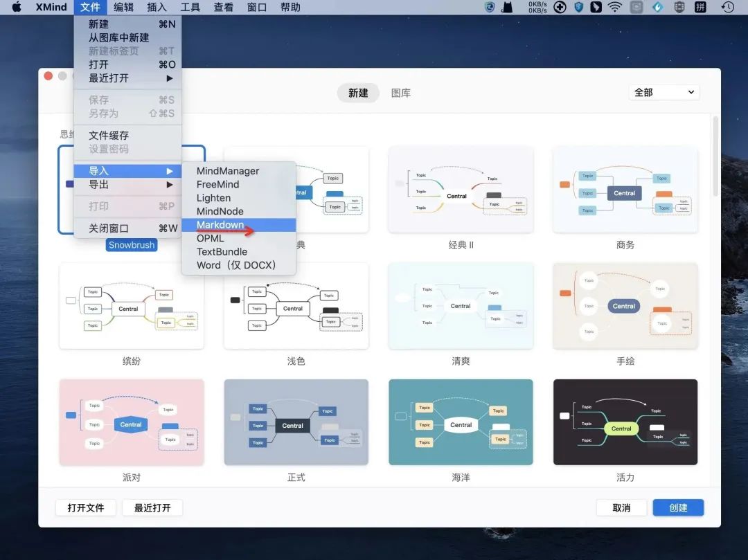Select the 缤纷 theme thumbnail
Image resolution: width=748 pixels, height=560 pixels.
[132, 306]
